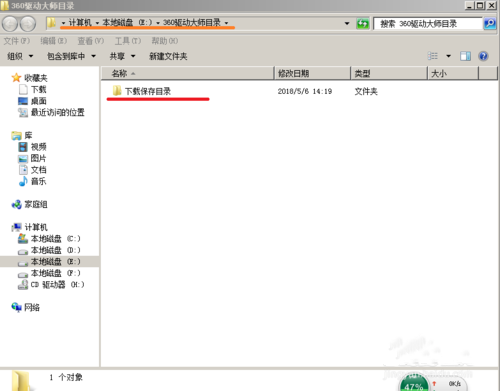This screenshot has height=391, width=500.
Task: Click the 桌面 desktop icon in sidebar
Action: 23,101
